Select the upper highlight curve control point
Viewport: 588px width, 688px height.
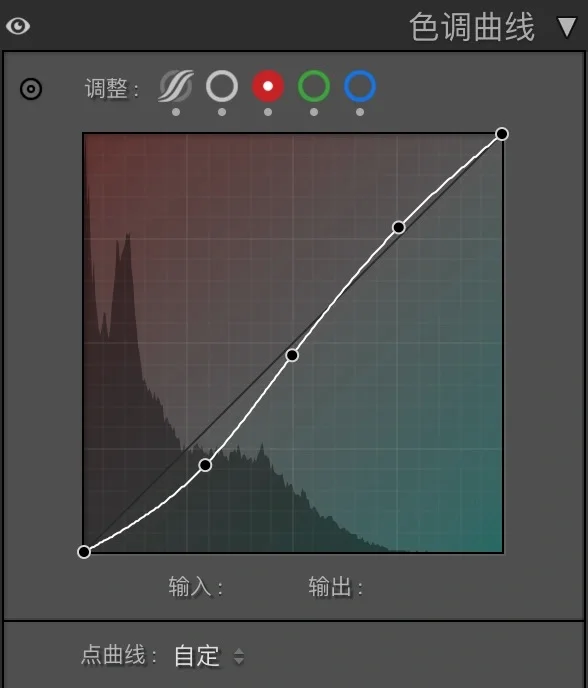point(398,227)
